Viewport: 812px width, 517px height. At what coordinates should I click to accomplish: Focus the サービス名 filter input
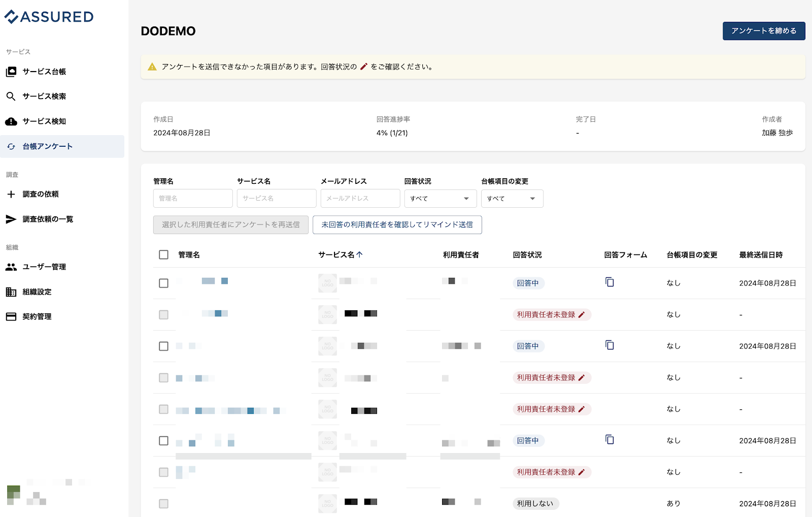click(x=277, y=199)
